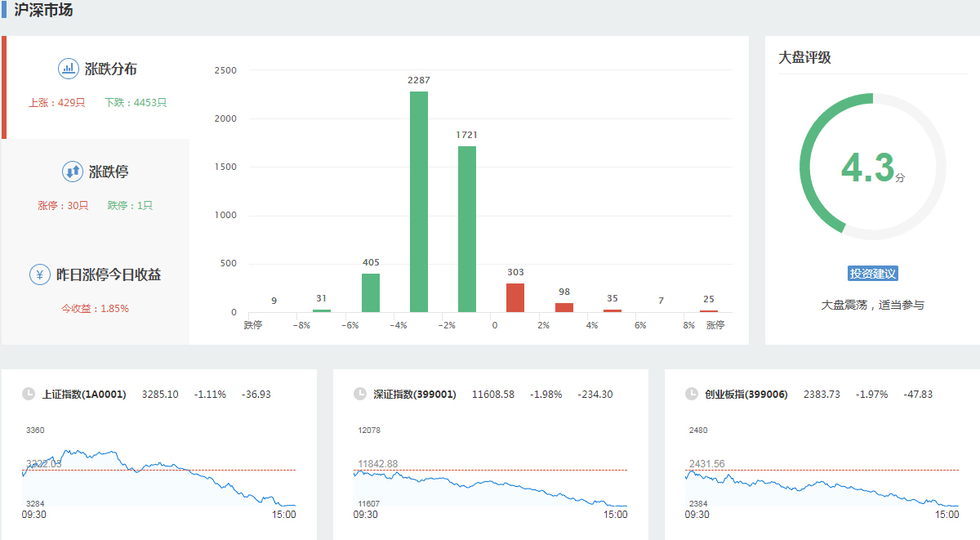
Task: Switch to the 涨跌分布 tab
Action: point(110,69)
